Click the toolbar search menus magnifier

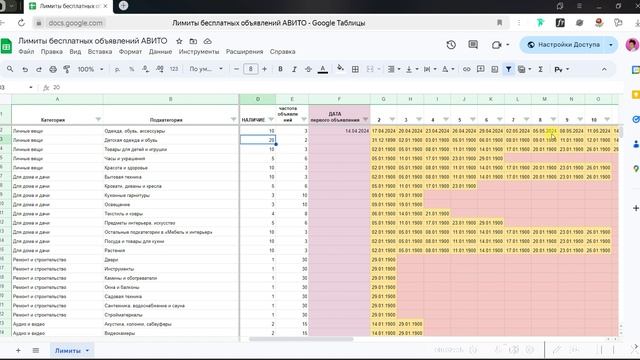coord(10,69)
